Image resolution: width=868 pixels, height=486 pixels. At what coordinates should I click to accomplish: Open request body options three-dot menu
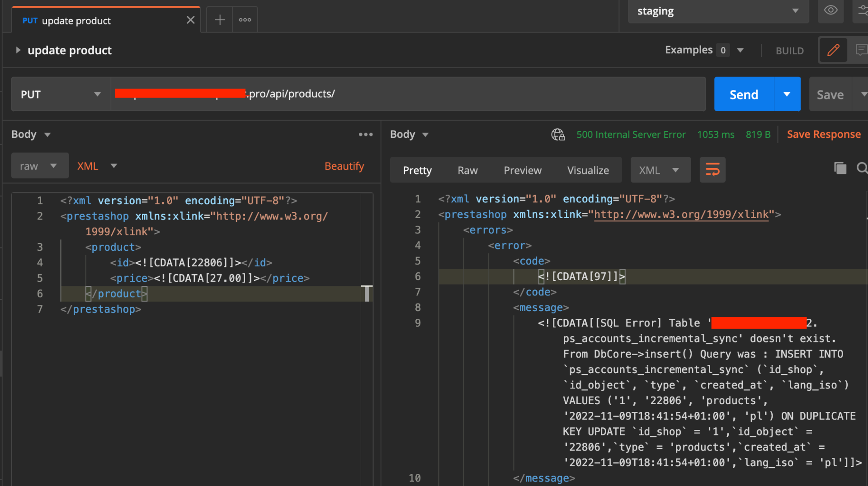pyautogui.click(x=366, y=135)
